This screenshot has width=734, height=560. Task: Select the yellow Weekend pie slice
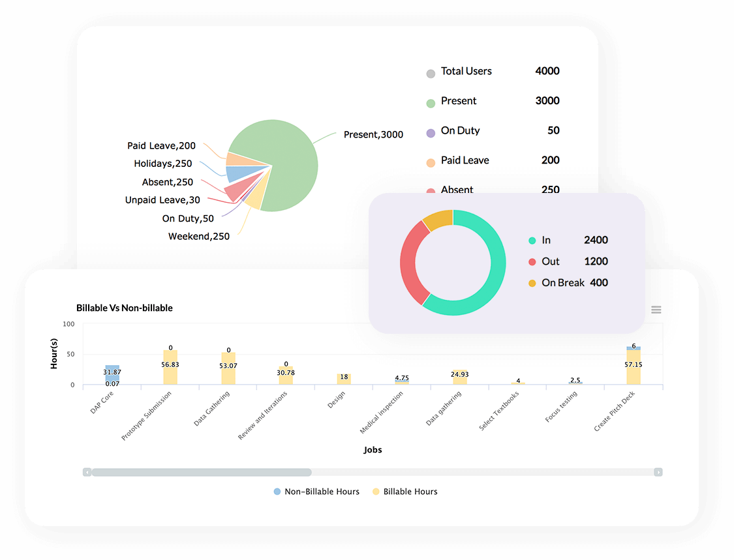coord(258,199)
